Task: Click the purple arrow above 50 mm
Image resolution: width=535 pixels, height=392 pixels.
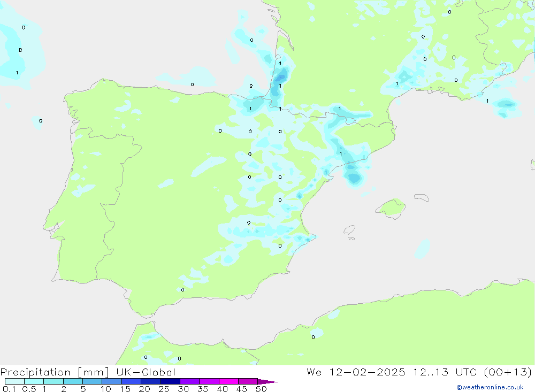Action: (267, 382)
